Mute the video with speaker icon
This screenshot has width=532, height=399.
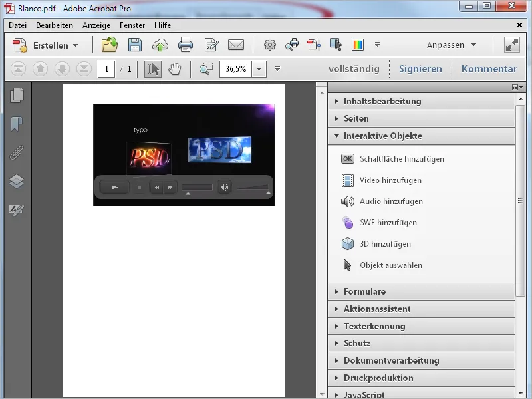click(x=224, y=188)
